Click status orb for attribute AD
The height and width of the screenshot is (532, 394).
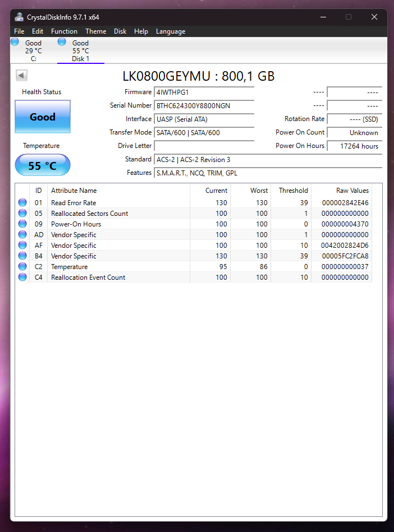[x=22, y=234]
